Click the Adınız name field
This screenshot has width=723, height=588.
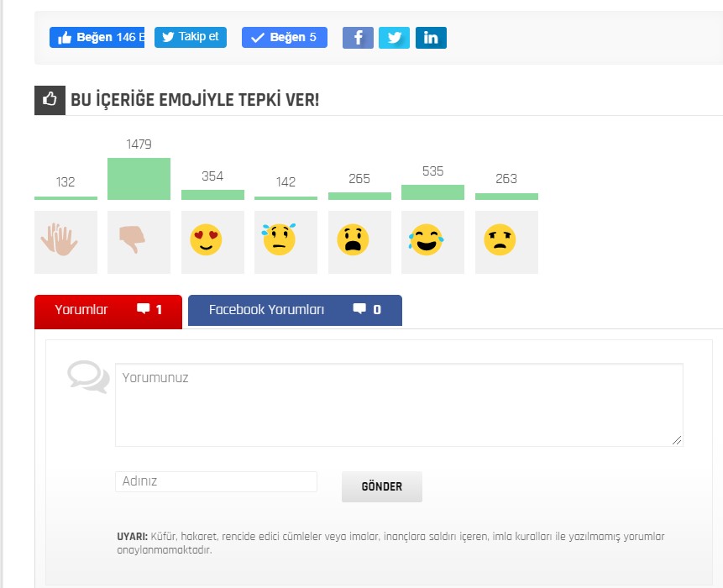pos(217,481)
